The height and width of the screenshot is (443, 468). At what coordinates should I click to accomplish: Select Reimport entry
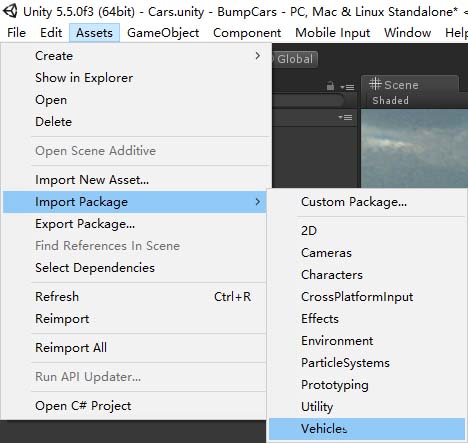pos(134,318)
